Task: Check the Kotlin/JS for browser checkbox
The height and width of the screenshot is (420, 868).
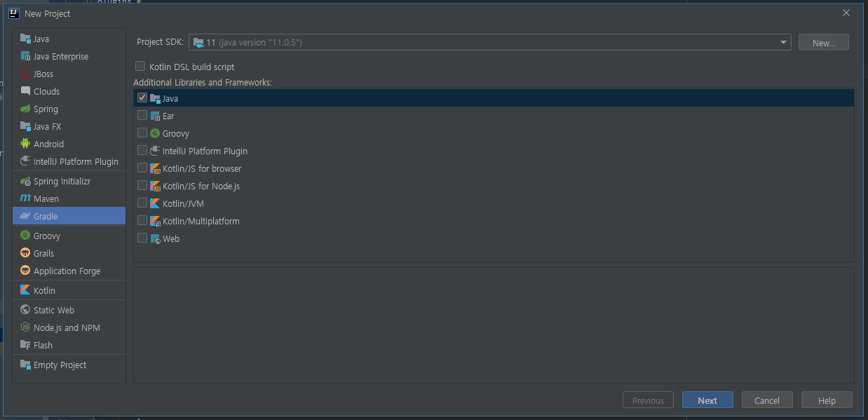Action: click(x=142, y=168)
